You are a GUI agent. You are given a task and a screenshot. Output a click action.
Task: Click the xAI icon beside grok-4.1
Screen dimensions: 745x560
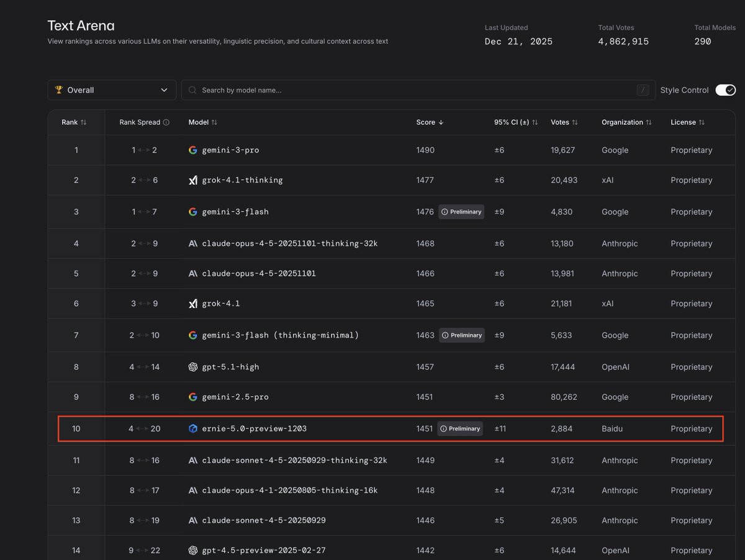193,304
